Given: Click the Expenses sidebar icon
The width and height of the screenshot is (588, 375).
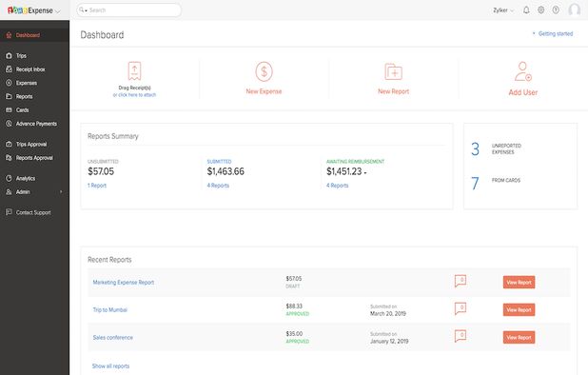Looking at the screenshot, I should click(9, 83).
